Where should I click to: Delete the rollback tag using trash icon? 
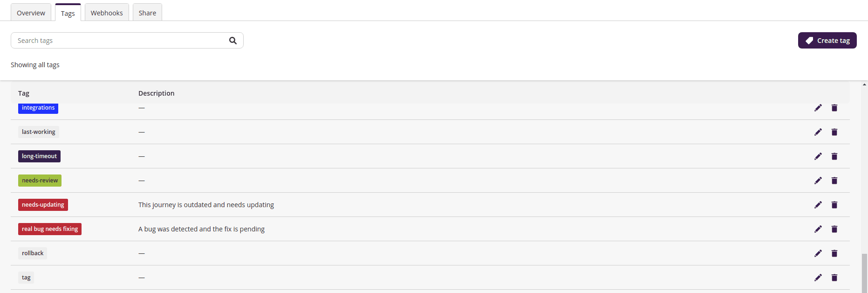pos(834,253)
